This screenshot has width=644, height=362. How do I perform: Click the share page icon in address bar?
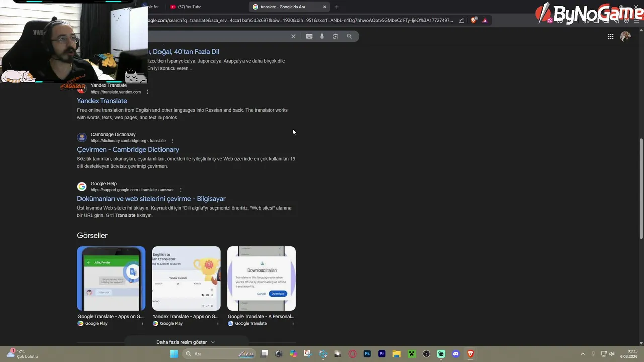[x=461, y=20]
